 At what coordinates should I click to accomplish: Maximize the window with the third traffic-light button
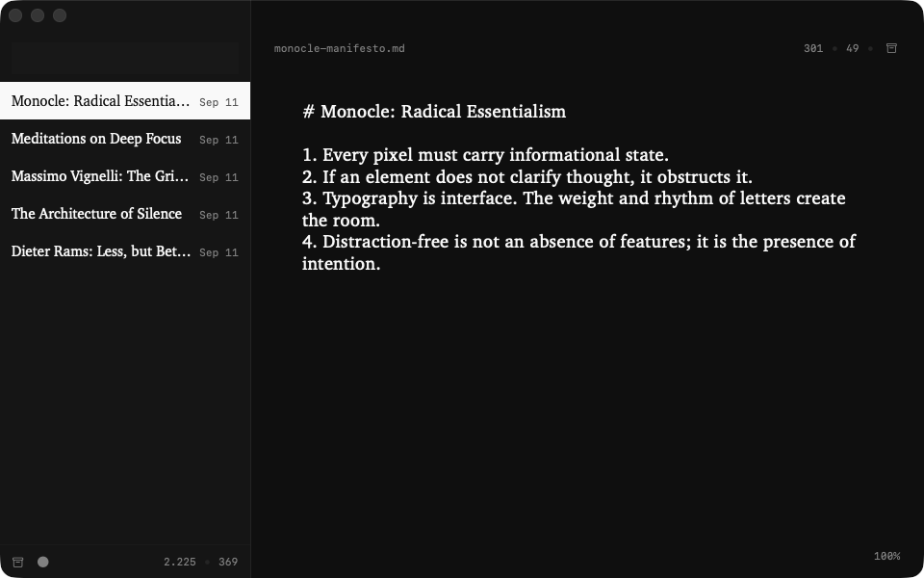60,15
